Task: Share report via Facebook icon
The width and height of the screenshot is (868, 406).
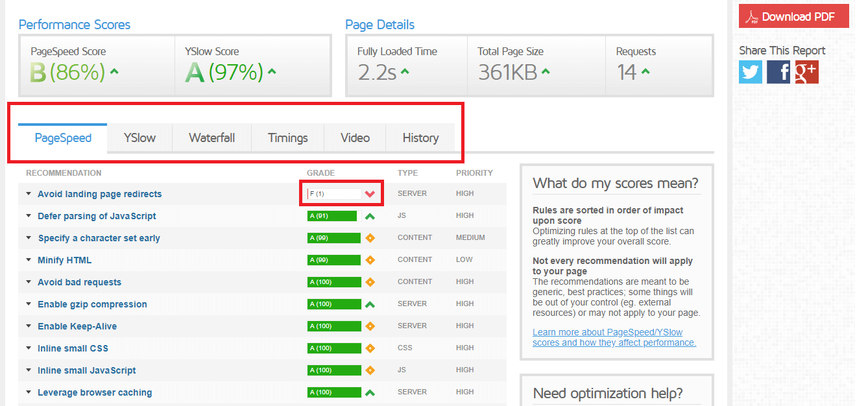Action: [778, 72]
